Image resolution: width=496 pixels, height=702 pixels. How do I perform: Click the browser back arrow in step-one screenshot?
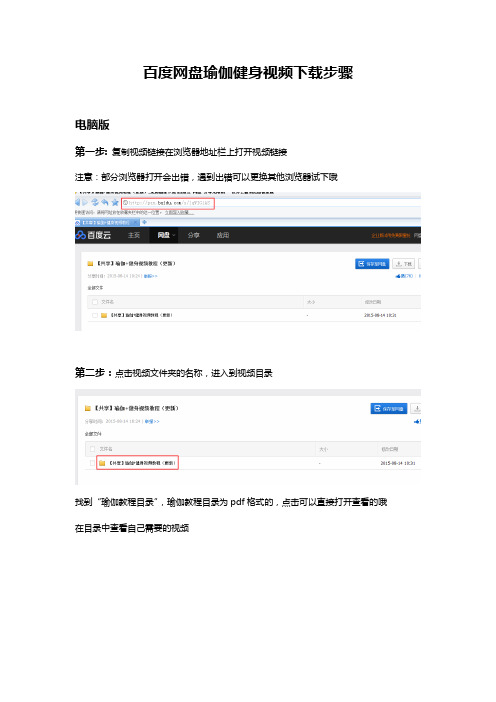(78, 202)
